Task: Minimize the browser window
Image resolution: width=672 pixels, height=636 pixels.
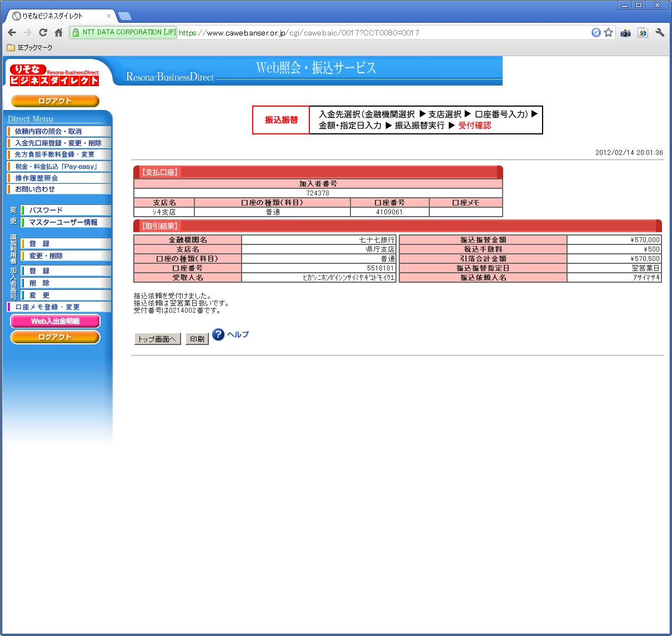Action: [625, 5]
